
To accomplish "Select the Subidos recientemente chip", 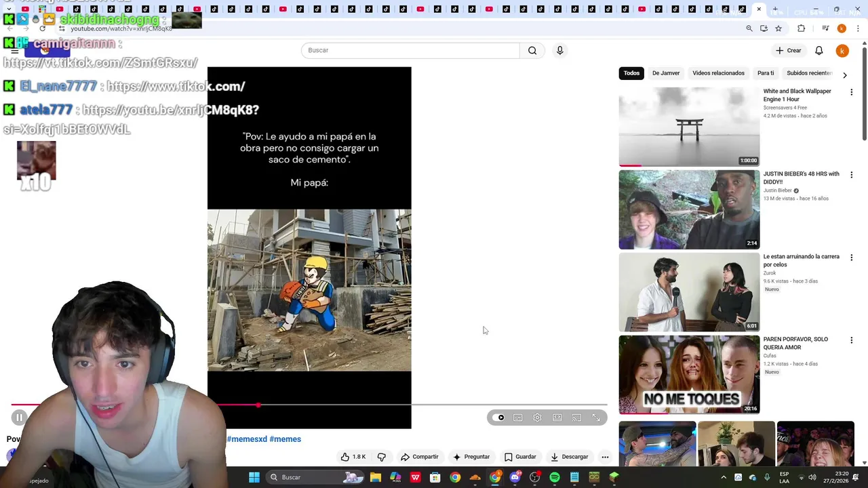I will click(809, 73).
